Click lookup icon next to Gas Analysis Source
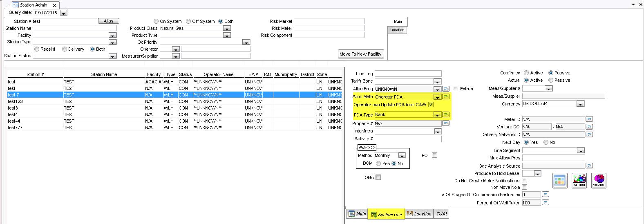Image resolution: width=644 pixels, height=224 pixels. 589,166
